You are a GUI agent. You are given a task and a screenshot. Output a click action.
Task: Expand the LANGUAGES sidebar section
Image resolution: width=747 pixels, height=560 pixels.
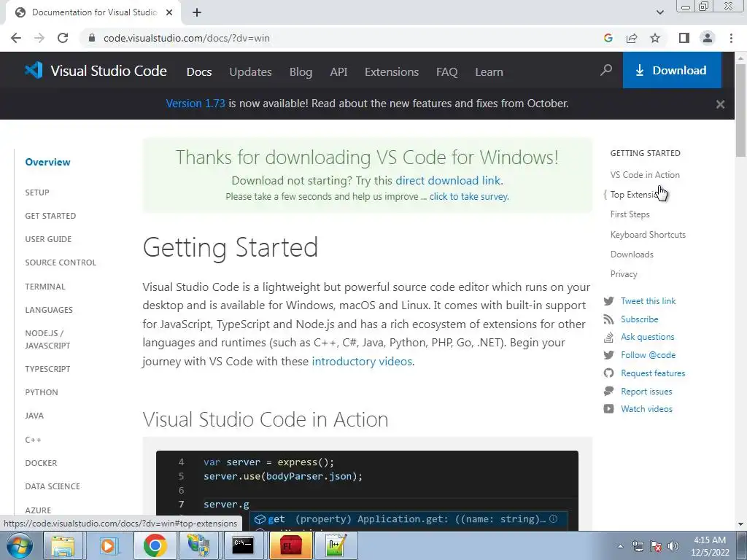pos(49,310)
